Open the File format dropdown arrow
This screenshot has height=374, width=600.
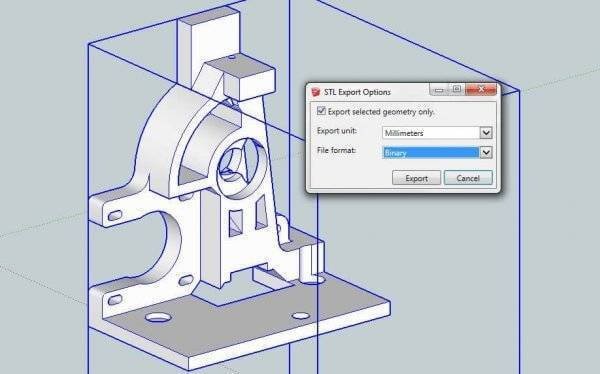[486, 152]
